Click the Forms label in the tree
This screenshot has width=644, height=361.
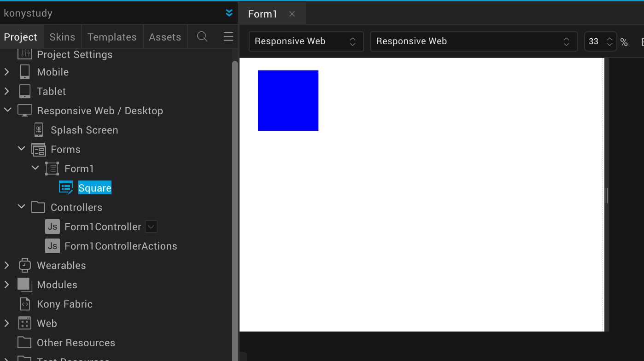coord(65,149)
